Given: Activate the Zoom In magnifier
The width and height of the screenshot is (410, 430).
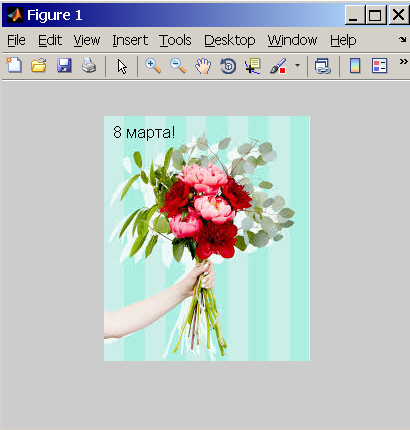Looking at the screenshot, I should (x=153, y=65).
